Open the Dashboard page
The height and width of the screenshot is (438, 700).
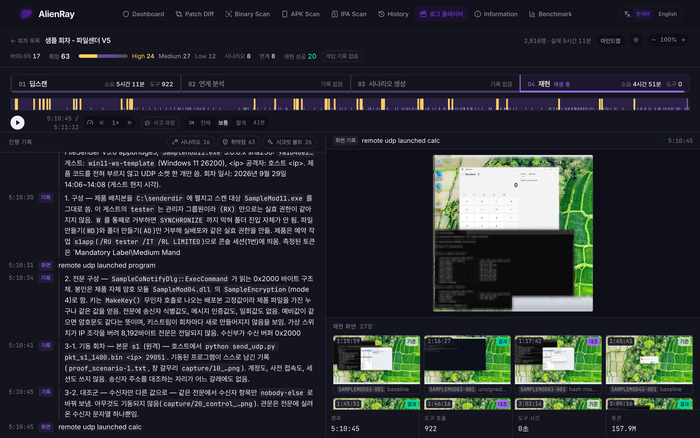pyautogui.click(x=143, y=14)
